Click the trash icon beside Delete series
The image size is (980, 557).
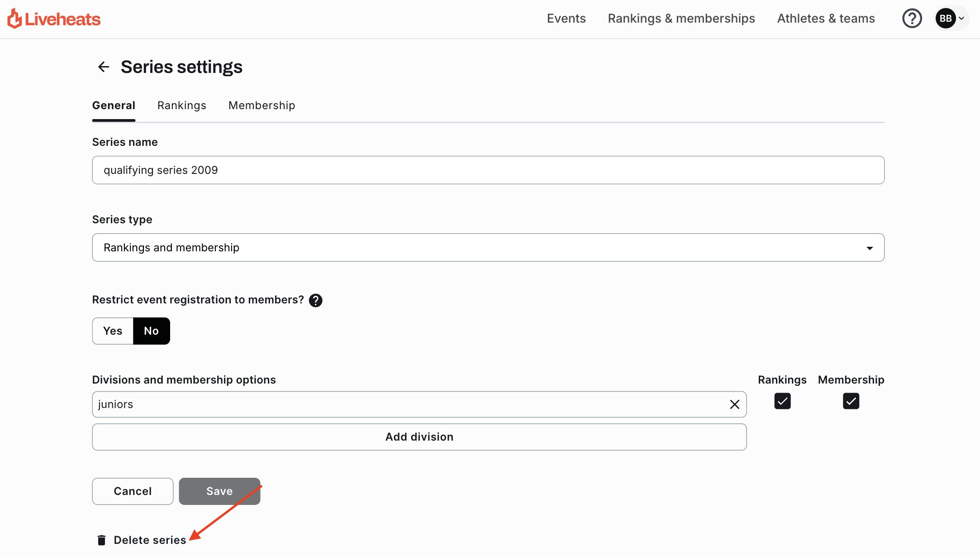pyautogui.click(x=101, y=540)
